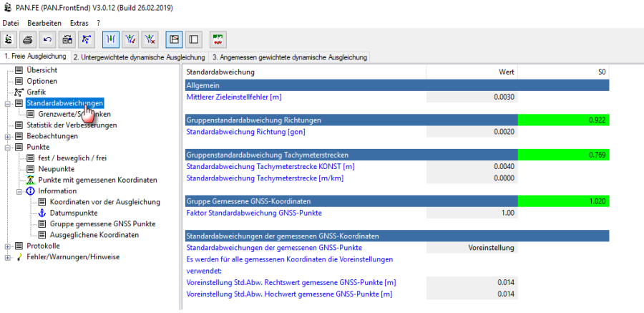The height and width of the screenshot is (313, 644).
Task: Click the red and green icon at toolbar end
Action: click(x=218, y=39)
